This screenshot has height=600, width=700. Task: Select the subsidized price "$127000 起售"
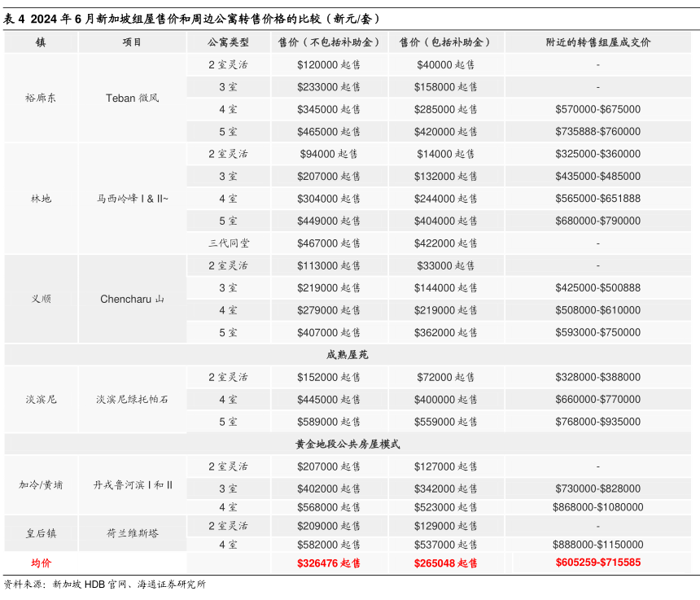click(x=445, y=466)
